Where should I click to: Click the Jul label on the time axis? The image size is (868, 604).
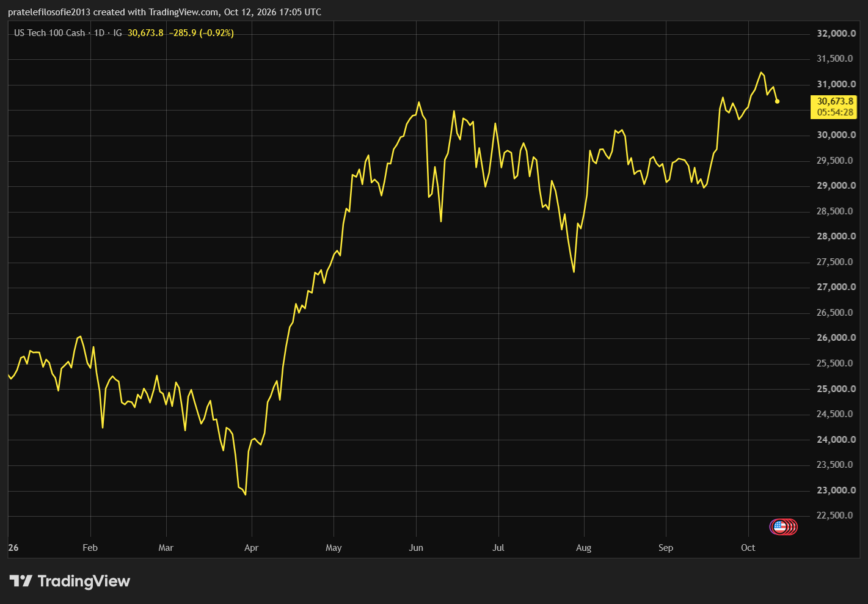tap(498, 548)
